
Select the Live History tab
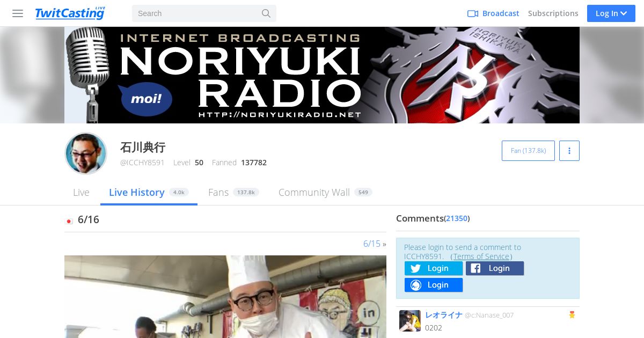(149, 192)
